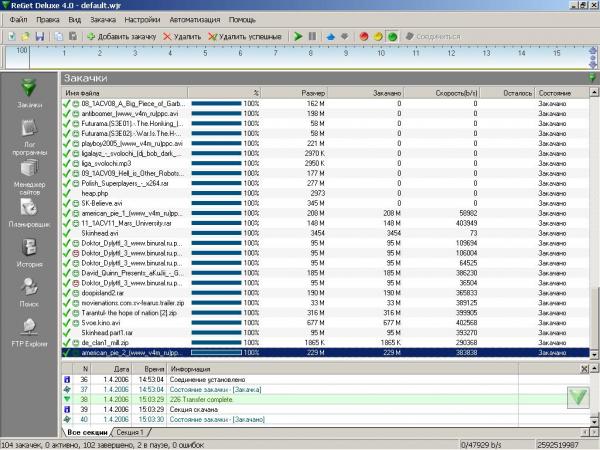
Task: Click checkmark icon of antiboomer download
Action: (x=67, y=114)
